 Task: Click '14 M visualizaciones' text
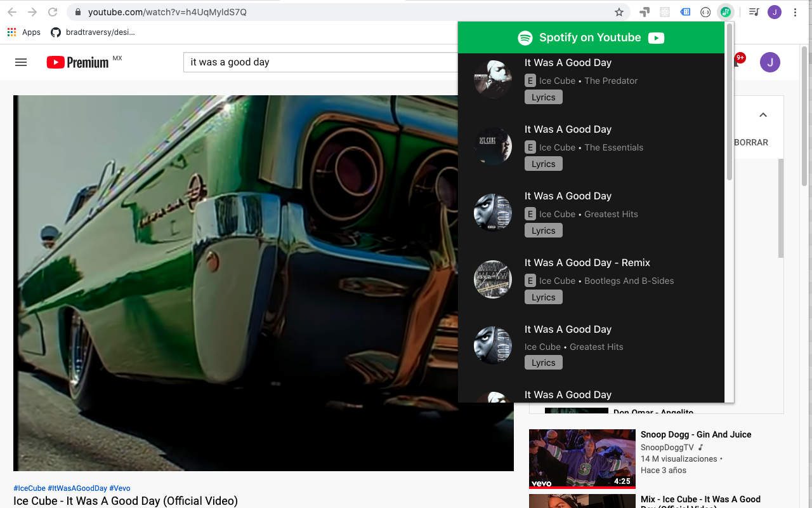point(679,458)
